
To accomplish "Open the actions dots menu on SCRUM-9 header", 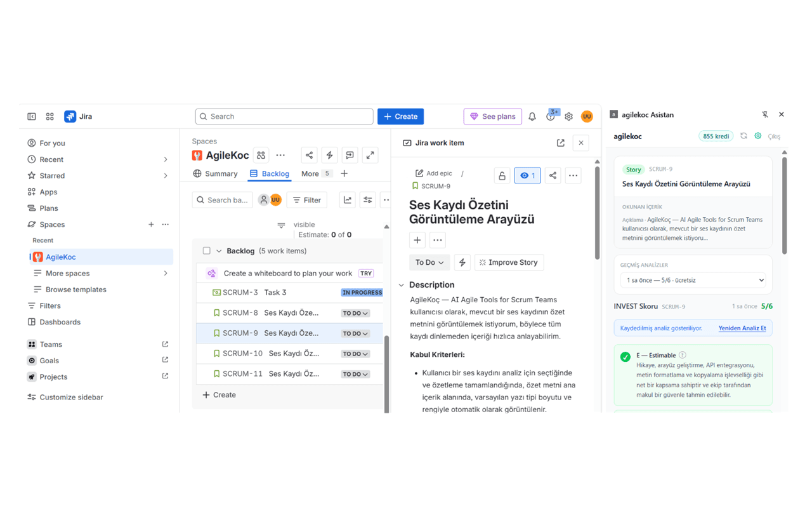I will point(573,176).
